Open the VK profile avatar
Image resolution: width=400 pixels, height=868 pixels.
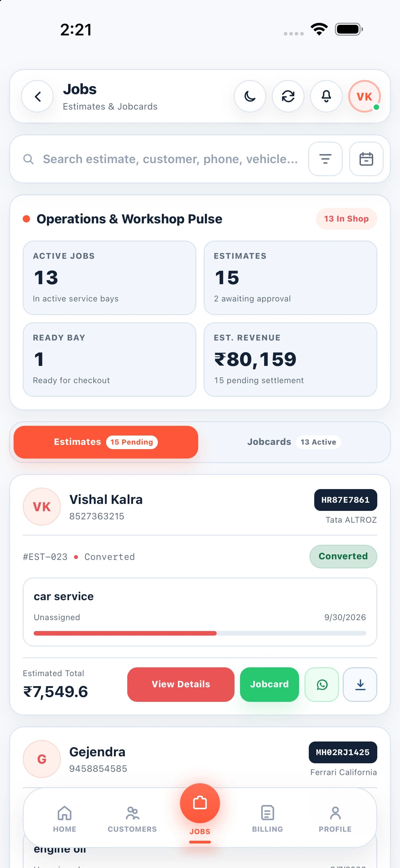(364, 96)
